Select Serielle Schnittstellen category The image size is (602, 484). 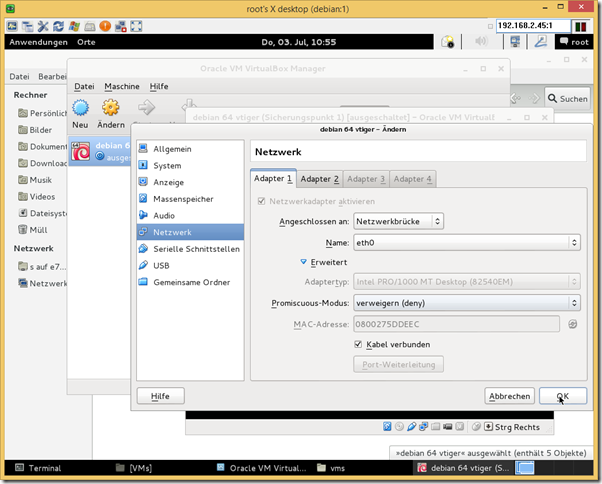190,249
